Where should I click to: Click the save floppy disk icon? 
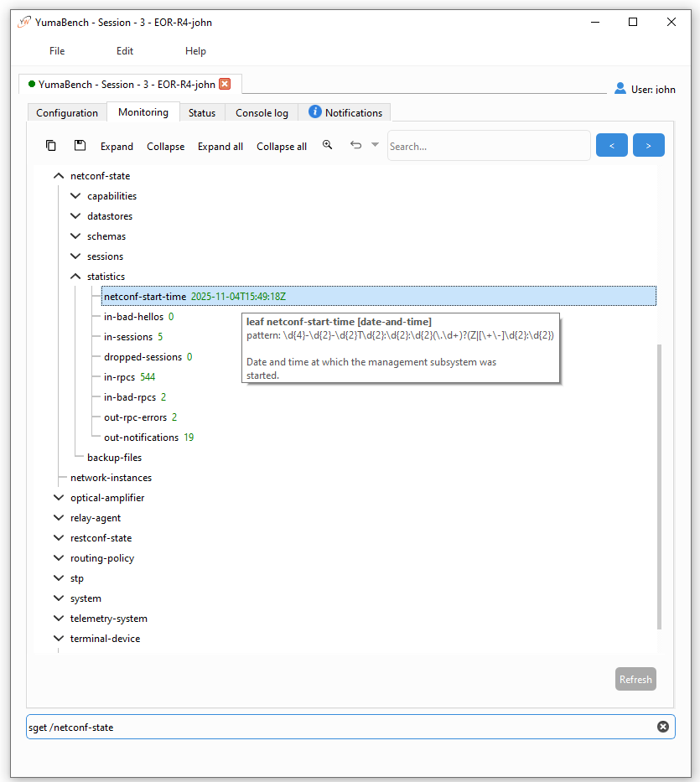[80, 146]
